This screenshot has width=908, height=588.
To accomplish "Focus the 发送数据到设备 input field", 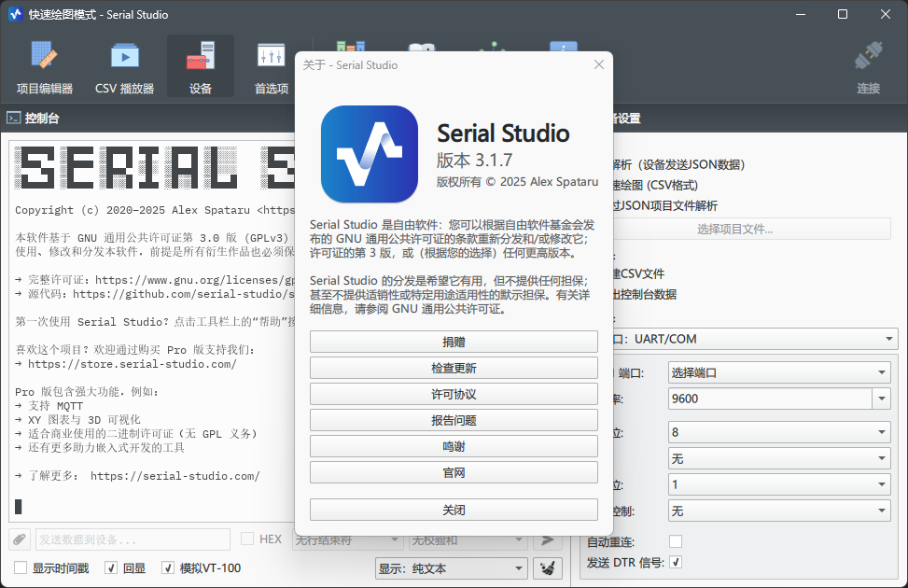I will coord(133,539).
